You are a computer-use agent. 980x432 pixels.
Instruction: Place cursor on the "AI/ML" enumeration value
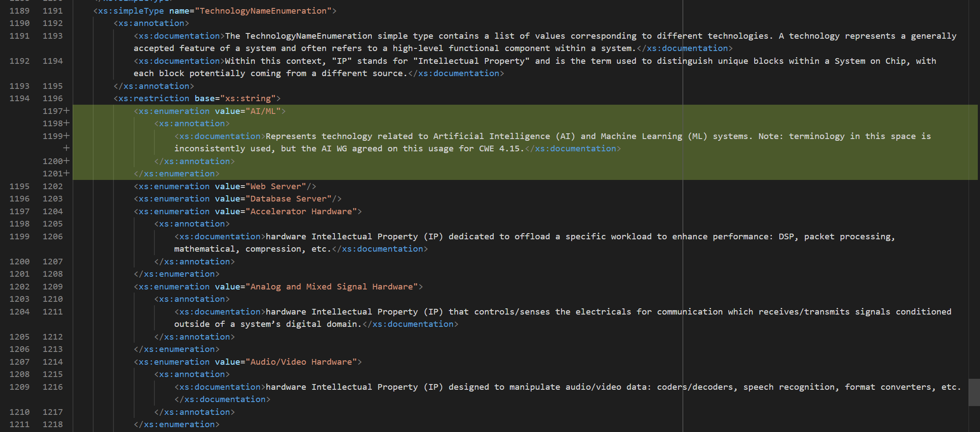263,111
